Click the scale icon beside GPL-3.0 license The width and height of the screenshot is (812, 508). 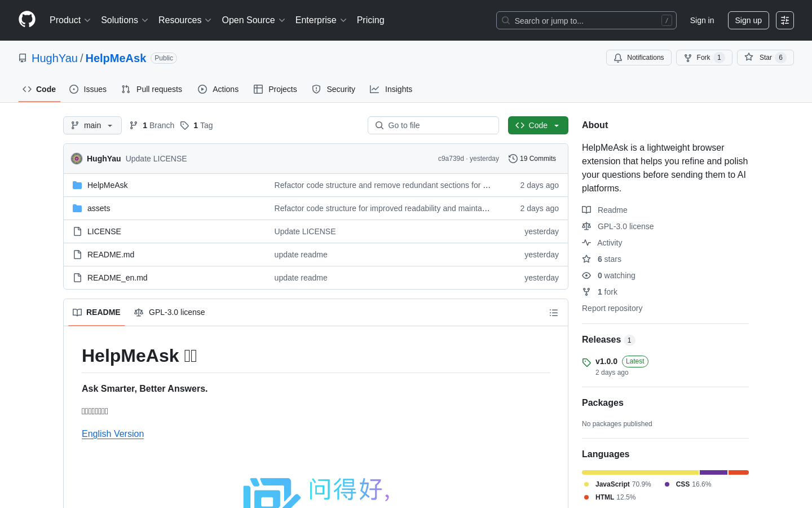pos(586,226)
